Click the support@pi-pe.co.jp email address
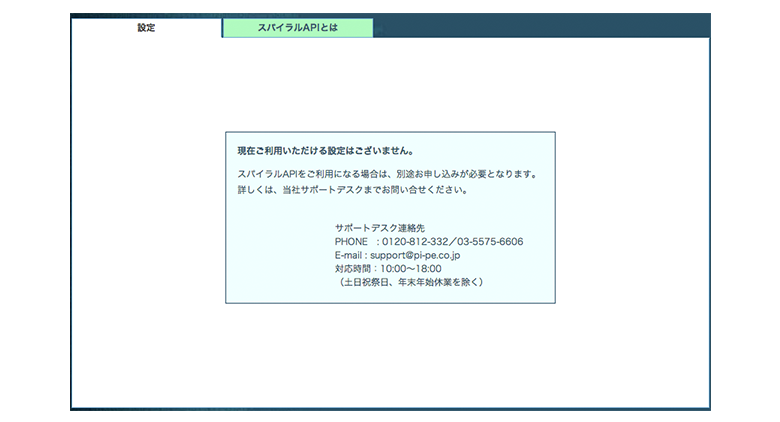780x422 pixels. 415,255
